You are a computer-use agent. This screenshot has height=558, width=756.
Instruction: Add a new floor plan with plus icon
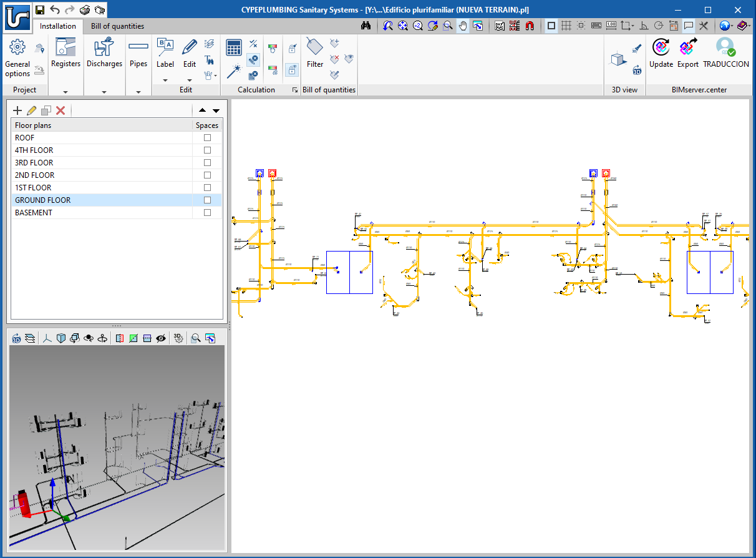17,110
